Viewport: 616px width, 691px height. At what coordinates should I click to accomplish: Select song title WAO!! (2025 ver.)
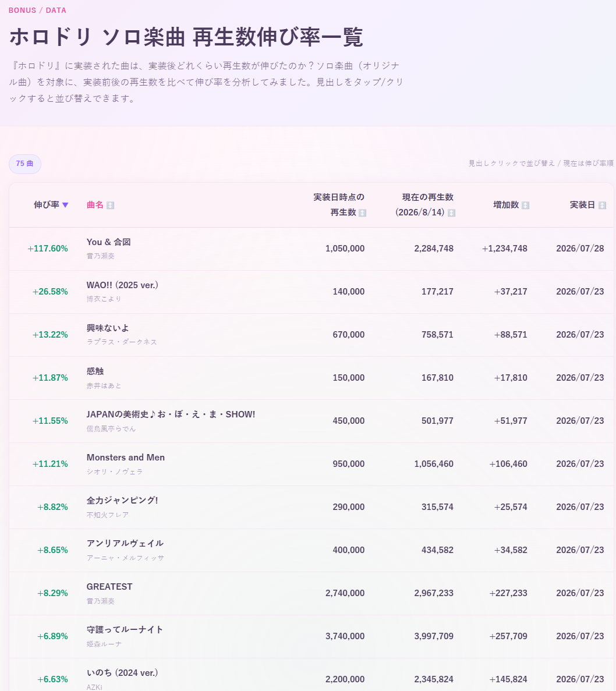click(122, 285)
